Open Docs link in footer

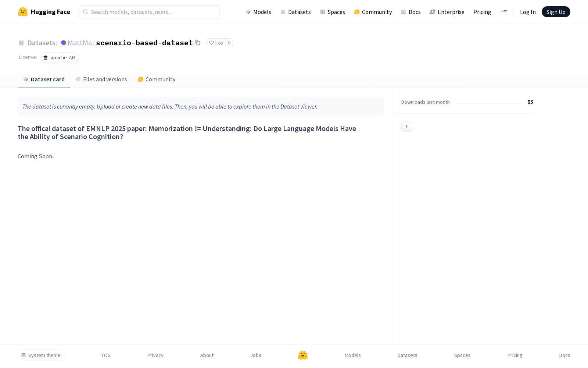click(x=565, y=355)
